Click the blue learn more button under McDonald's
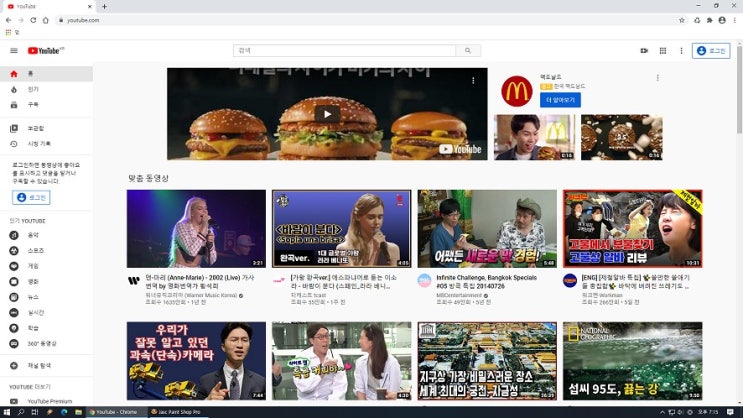Image resolution: width=743 pixels, height=418 pixels. pos(560,100)
